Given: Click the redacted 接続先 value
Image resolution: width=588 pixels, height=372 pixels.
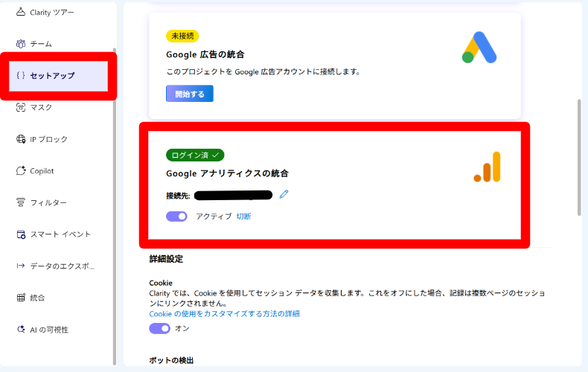Looking at the screenshot, I should (x=233, y=195).
